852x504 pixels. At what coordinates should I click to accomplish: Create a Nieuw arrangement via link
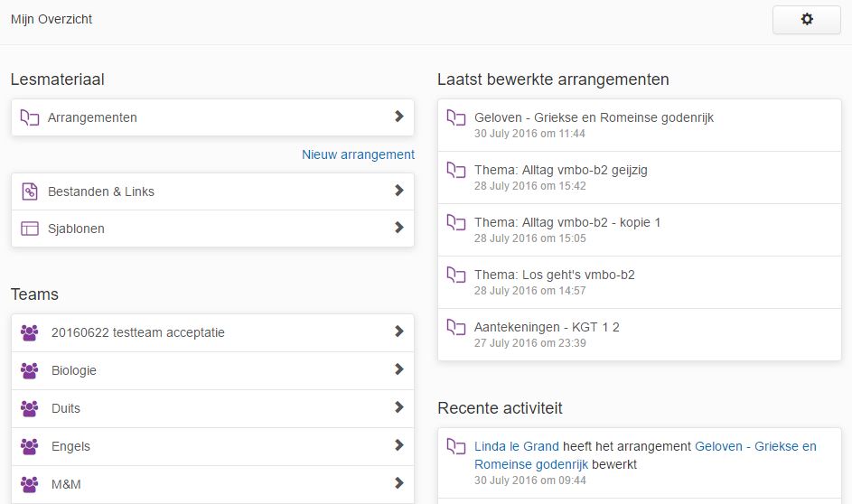click(x=358, y=154)
